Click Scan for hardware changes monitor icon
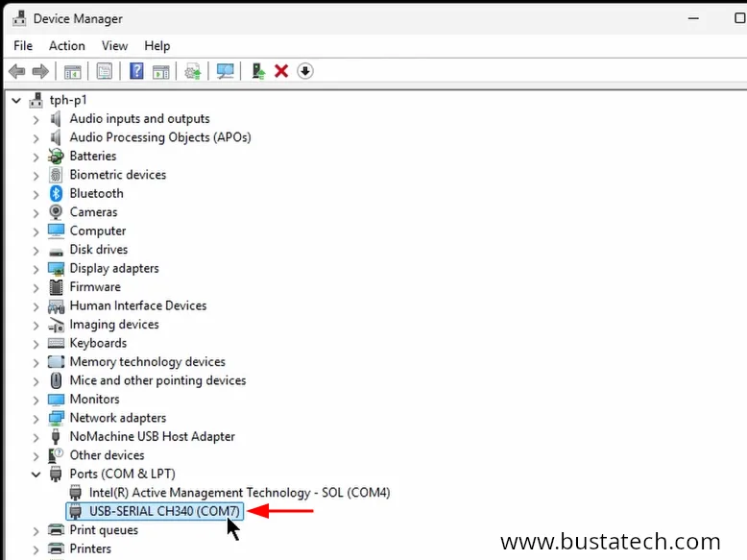747x560 pixels. point(225,71)
